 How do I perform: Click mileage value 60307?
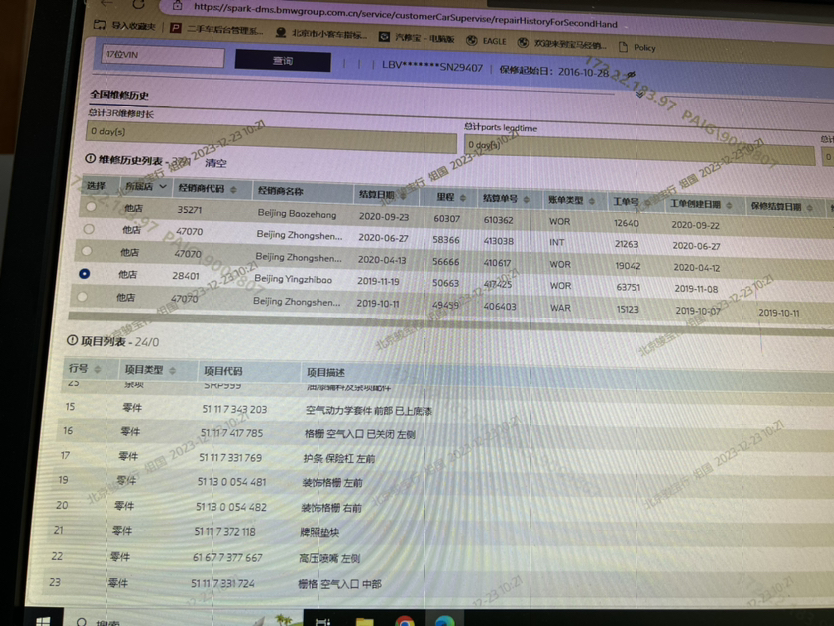coord(447,218)
